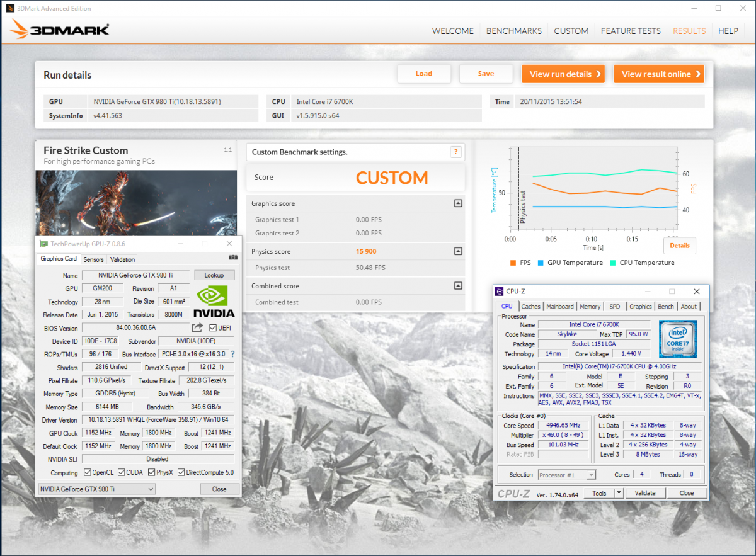Switch to the Sensors tab in GPU-Z
The height and width of the screenshot is (556, 756).
point(93,259)
